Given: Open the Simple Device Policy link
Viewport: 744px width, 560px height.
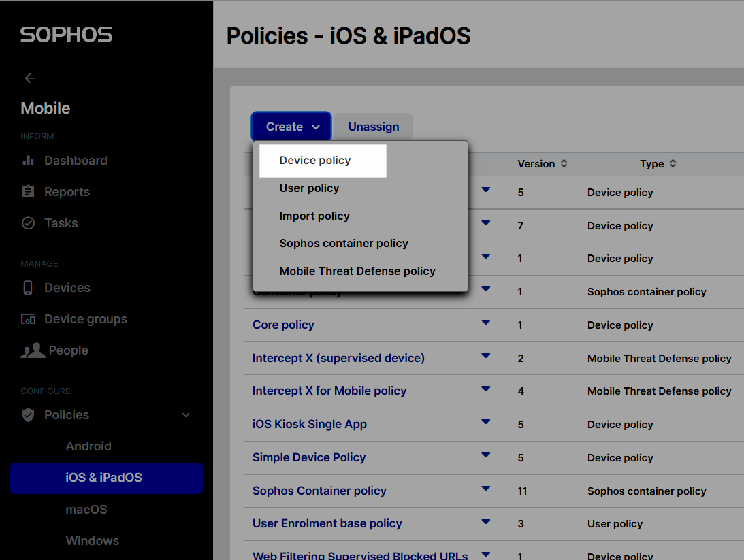Looking at the screenshot, I should 309,457.
